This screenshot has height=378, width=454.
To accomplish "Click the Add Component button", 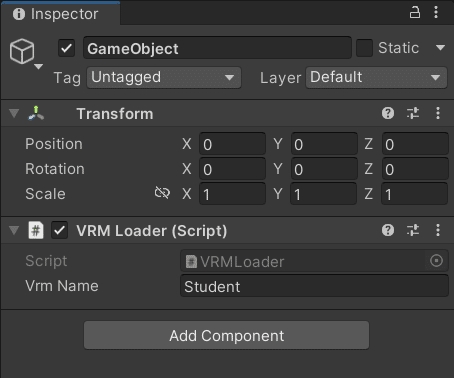I will (x=227, y=335).
